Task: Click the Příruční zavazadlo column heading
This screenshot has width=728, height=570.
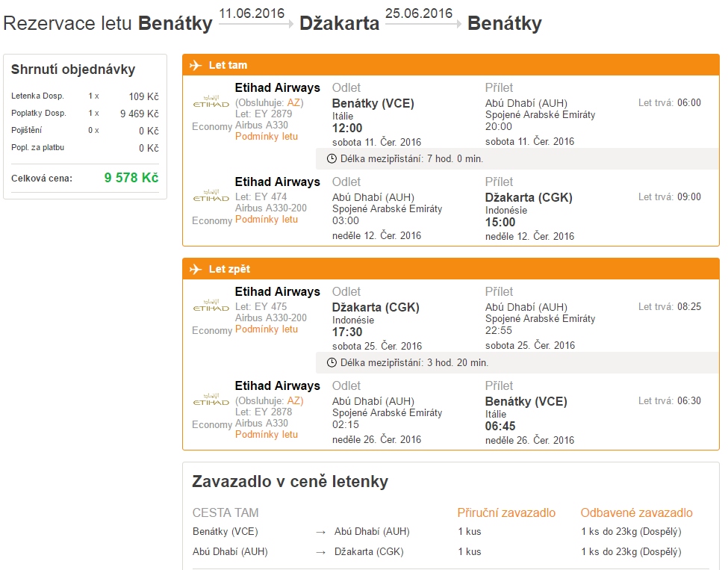Action: coord(506,513)
